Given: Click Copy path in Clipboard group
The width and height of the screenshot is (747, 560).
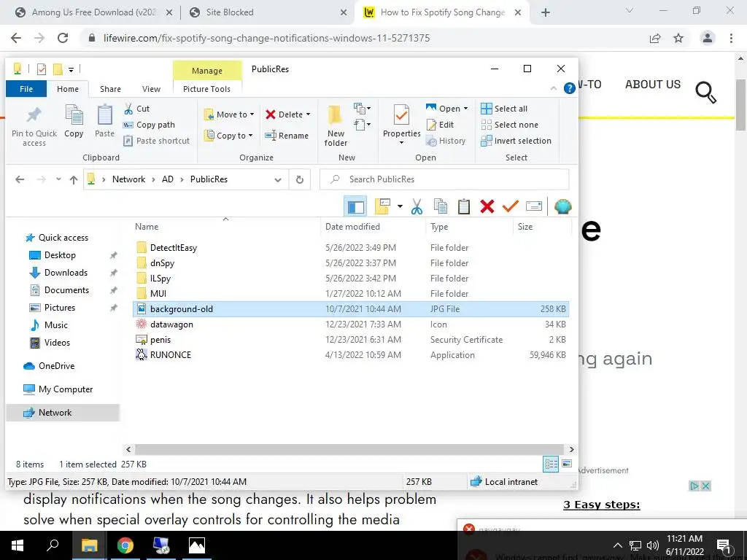Looking at the screenshot, I should coord(149,125).
